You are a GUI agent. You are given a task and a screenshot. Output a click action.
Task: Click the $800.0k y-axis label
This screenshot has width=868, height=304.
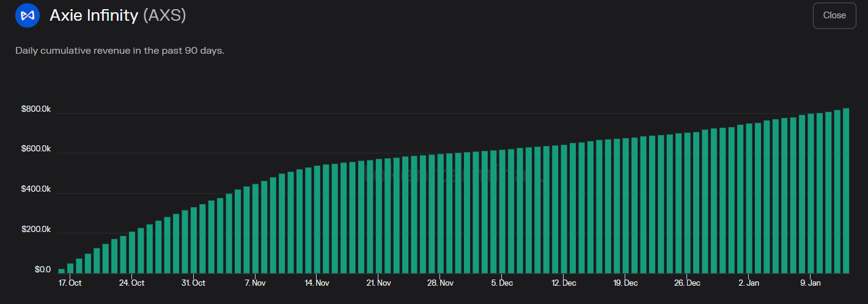[36, 109]
